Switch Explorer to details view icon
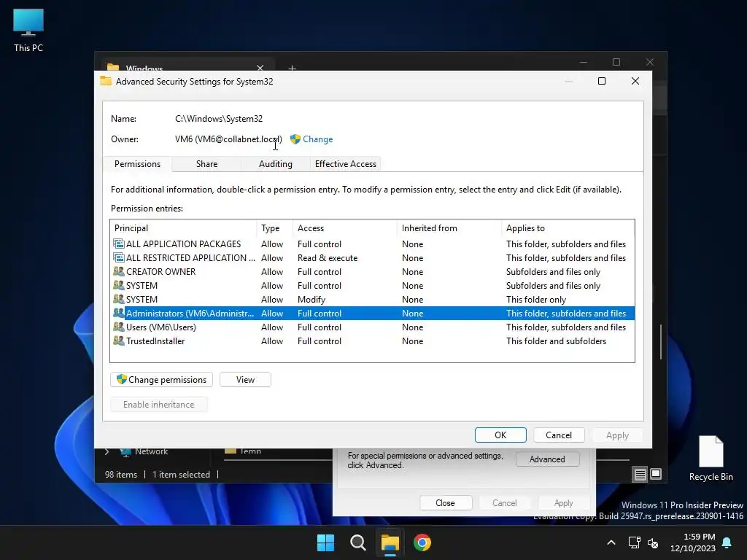Viewport: 747px width, 560px height. coord(640,474)
